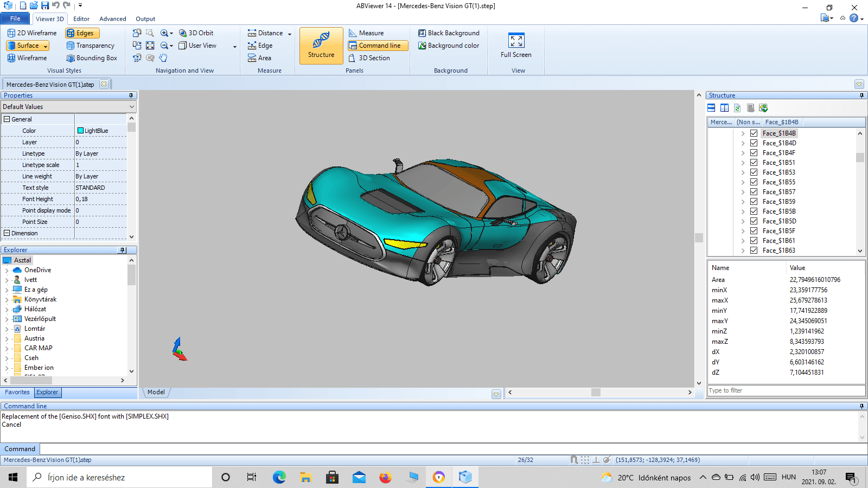Click the Measure ruler tool

[x=366, y=33]
